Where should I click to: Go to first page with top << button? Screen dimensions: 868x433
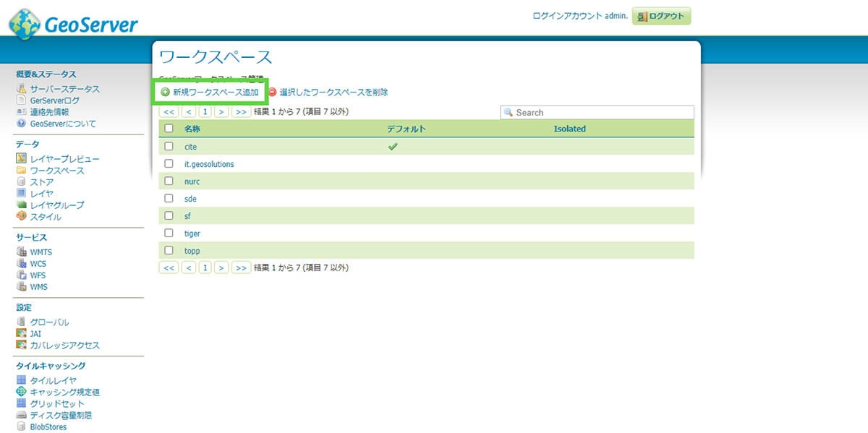[x=169, y=112]
